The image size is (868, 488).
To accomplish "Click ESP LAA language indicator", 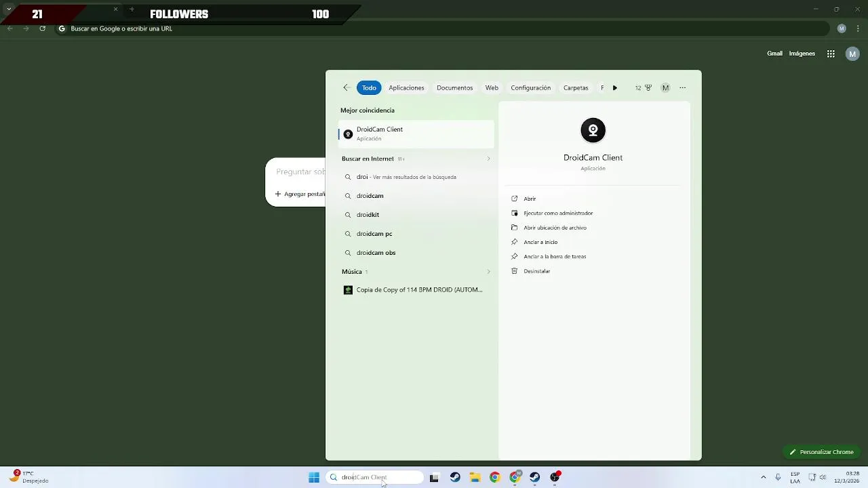I will [x=795, y=477].
